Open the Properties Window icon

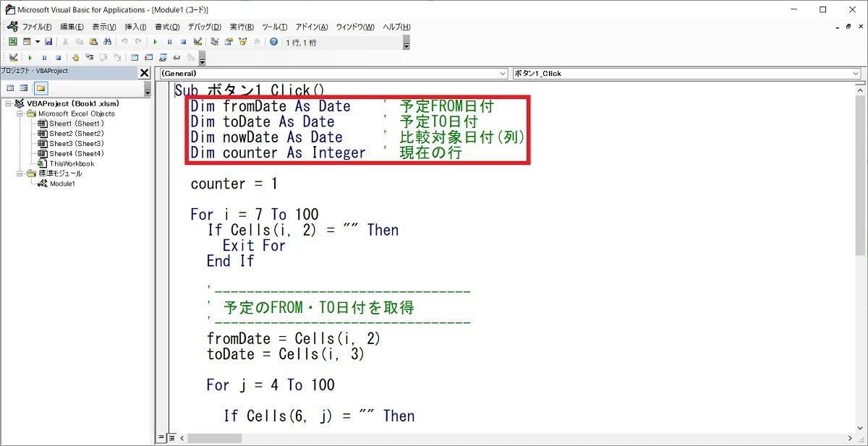[x=229, y=42]
